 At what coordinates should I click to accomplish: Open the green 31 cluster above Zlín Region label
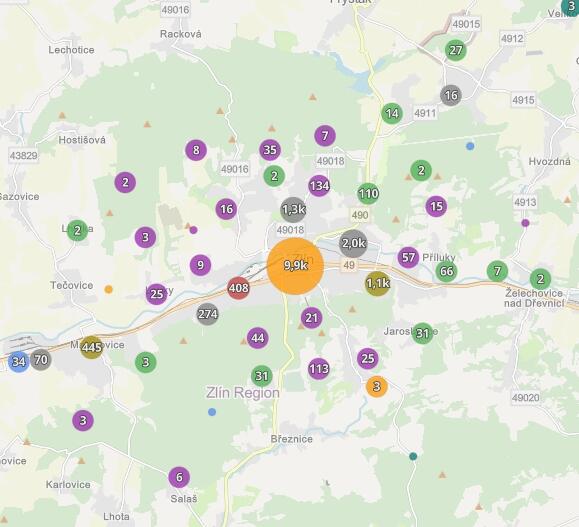(262, 376)
